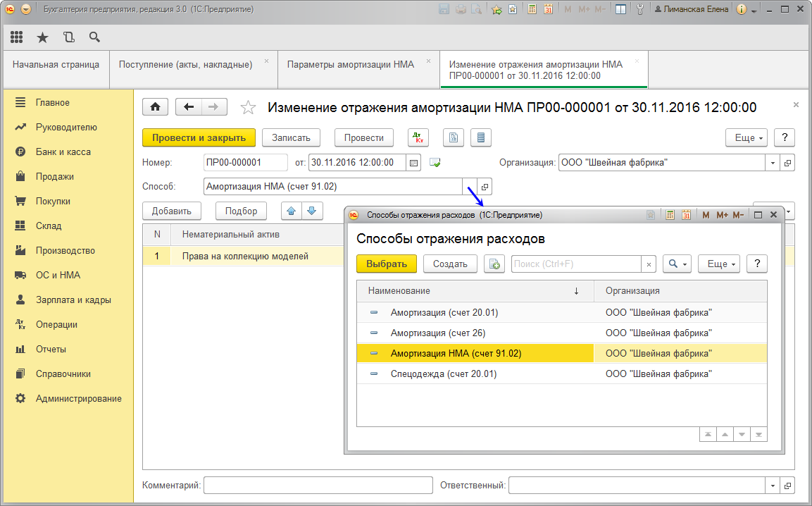The height and width of the screenshot is (506, 812).
Task: Click Выбрать in Способы dialog
Action: pyautogui.click(x=387, y=264)
